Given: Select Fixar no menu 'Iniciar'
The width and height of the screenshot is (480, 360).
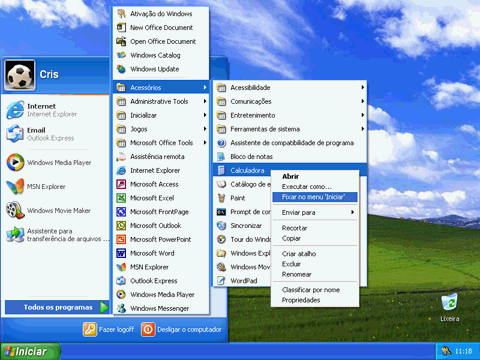Looking at the screenshot, I should (315, 197).
